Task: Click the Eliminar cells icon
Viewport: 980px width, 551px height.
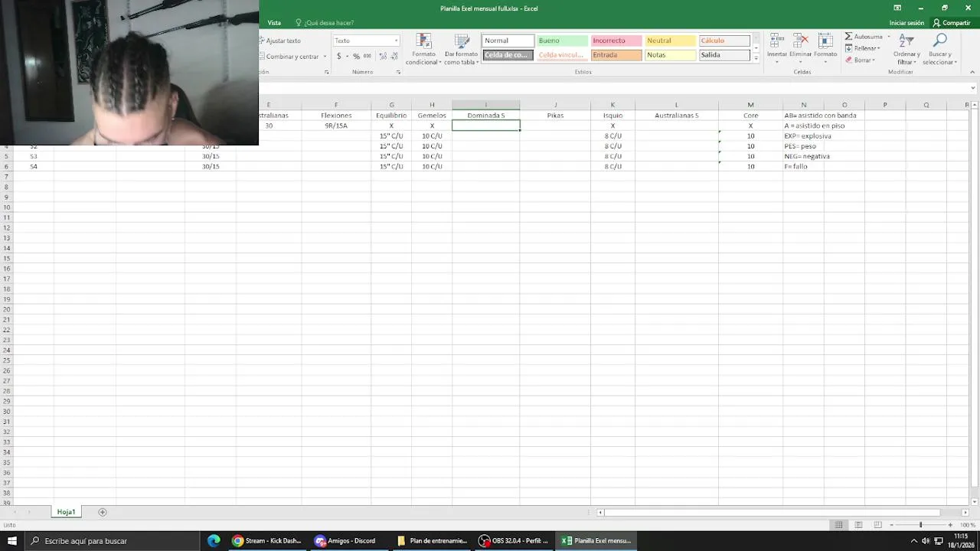Action: tap(801, 41)
